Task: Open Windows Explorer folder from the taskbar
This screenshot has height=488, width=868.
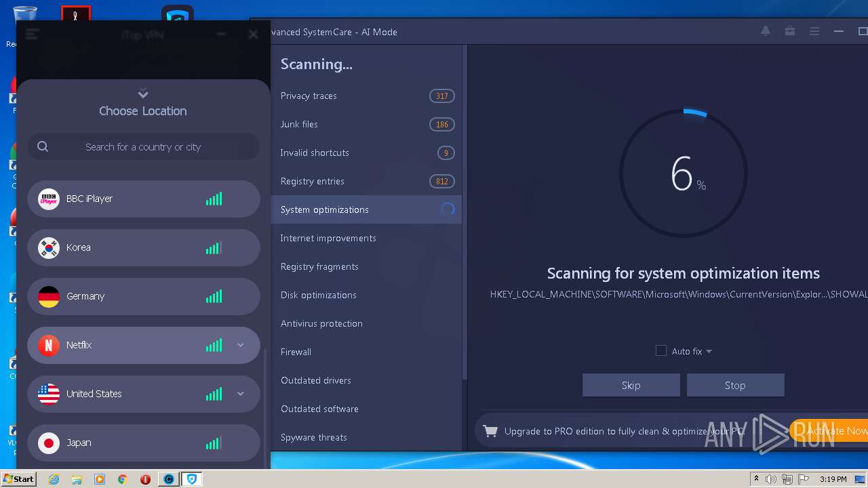Action: [77, 479]
